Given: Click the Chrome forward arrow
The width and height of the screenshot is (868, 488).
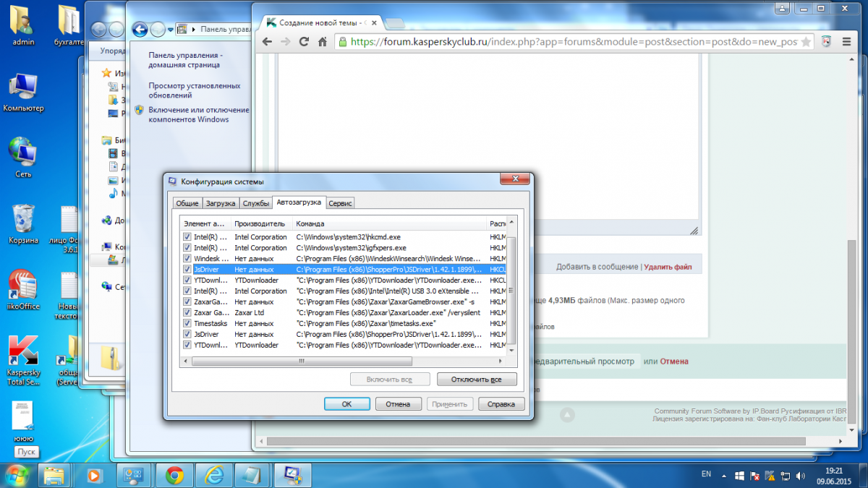Looking at the screenshot, I should coord(286,42).
